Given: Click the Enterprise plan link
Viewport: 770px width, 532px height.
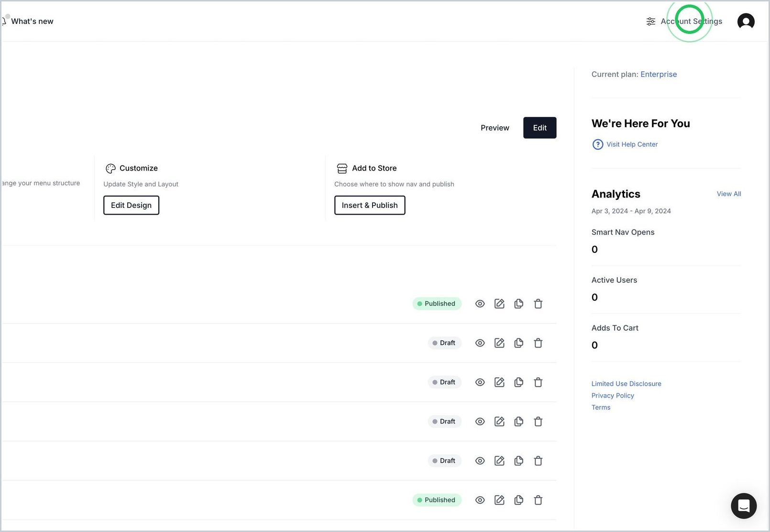Looking at the screenshot, I should 659,74.
